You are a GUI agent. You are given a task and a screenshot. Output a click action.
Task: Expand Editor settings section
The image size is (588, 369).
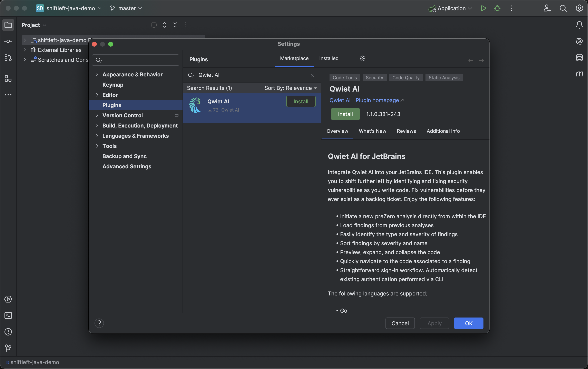(97, 95)
